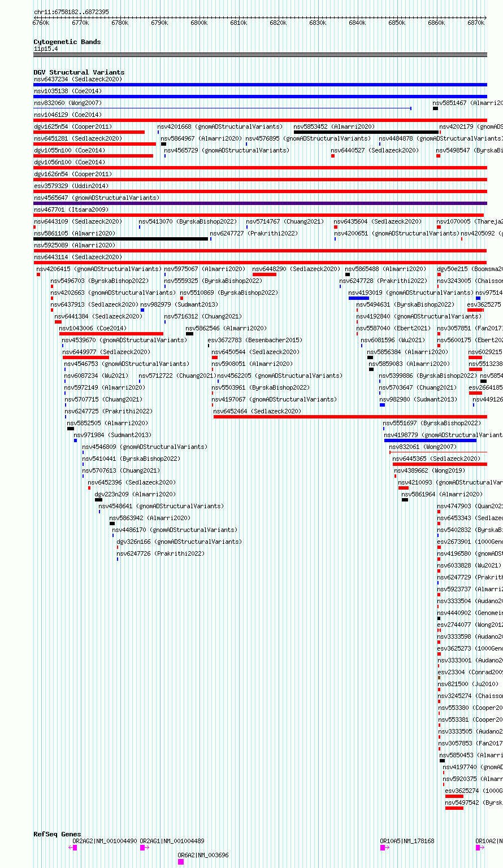
Task: Open variant nsv6451281 (Sedlazeck2020)
Action: coord(77,138)
